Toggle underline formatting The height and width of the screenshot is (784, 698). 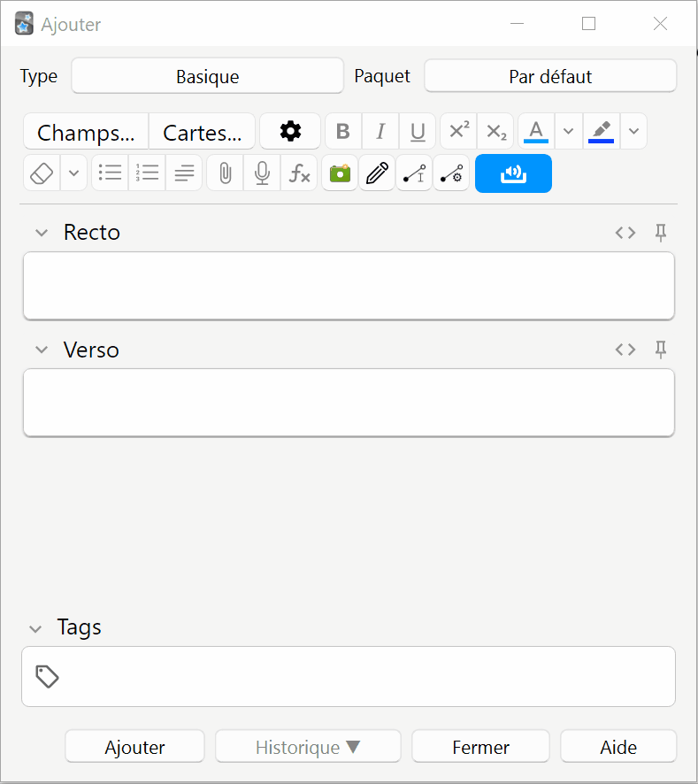pyautogui.click(x=418, y=132)
